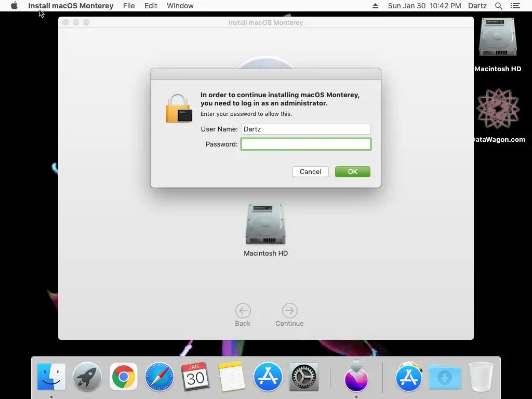Open the App Store in the Dock
This screenshot has height=399, width=532.
coord(268,377)
